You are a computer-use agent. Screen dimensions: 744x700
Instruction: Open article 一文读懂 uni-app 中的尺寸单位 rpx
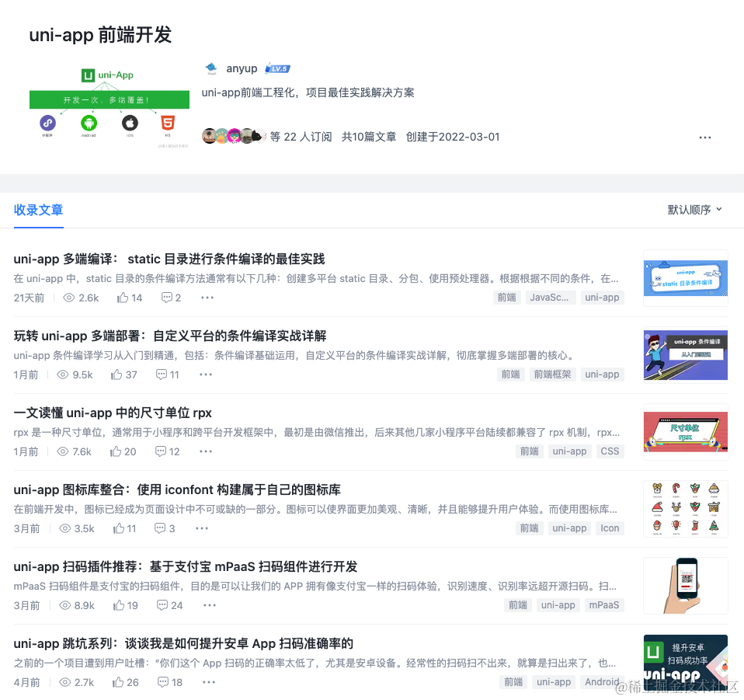click(x=113, y=413)
